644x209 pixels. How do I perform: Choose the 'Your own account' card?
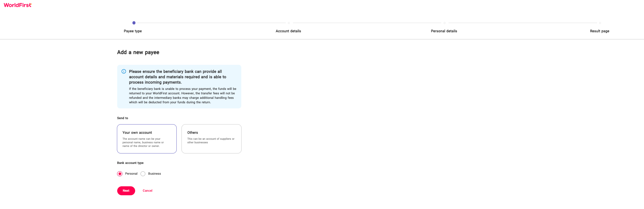pos(147,139)
